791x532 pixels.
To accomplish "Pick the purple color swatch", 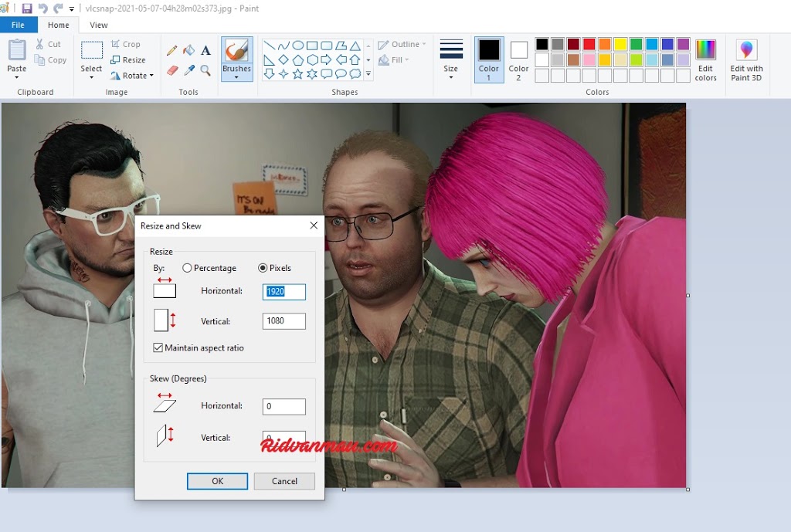I will point(683,44).
